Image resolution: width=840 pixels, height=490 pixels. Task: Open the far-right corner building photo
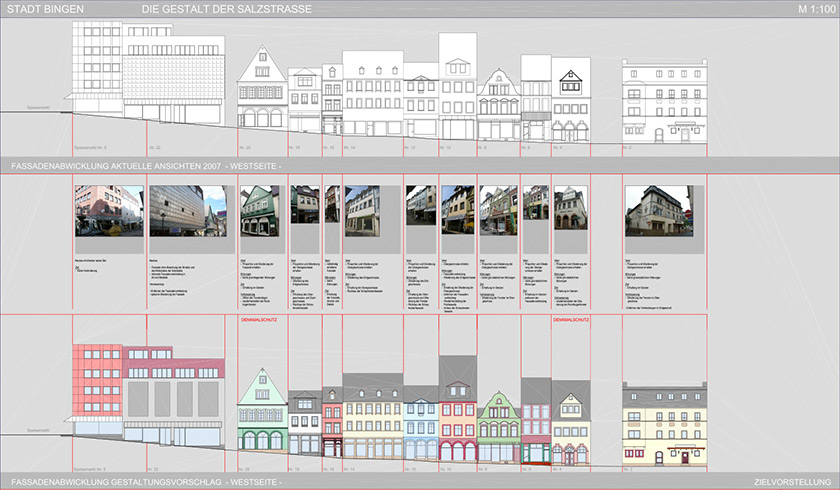point(657,211)
